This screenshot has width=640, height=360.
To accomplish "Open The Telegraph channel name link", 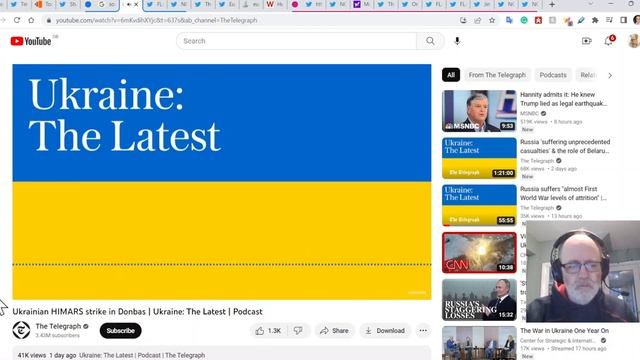I will (x=58, y=326).
